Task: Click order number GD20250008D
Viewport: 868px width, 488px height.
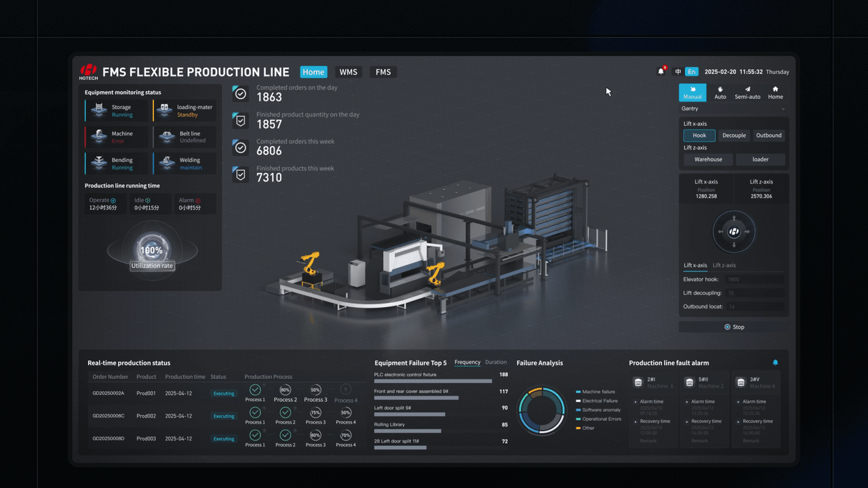Action: click(108, 439)
